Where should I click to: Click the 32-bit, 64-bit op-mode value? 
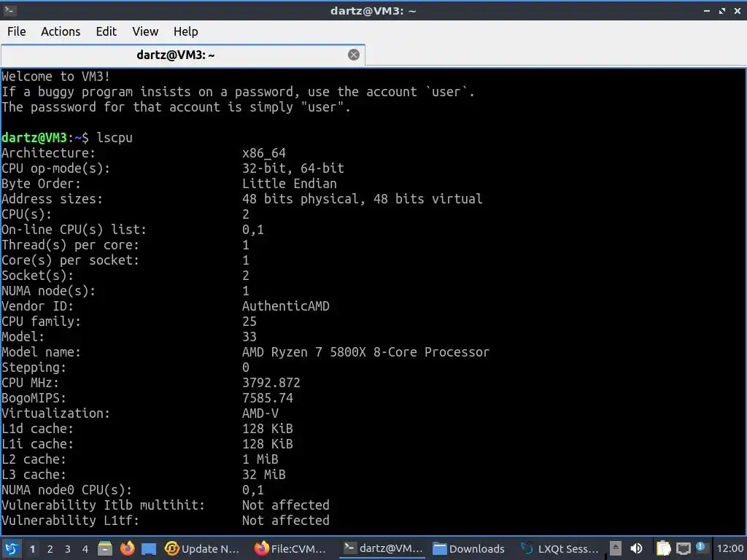(293, 168)
